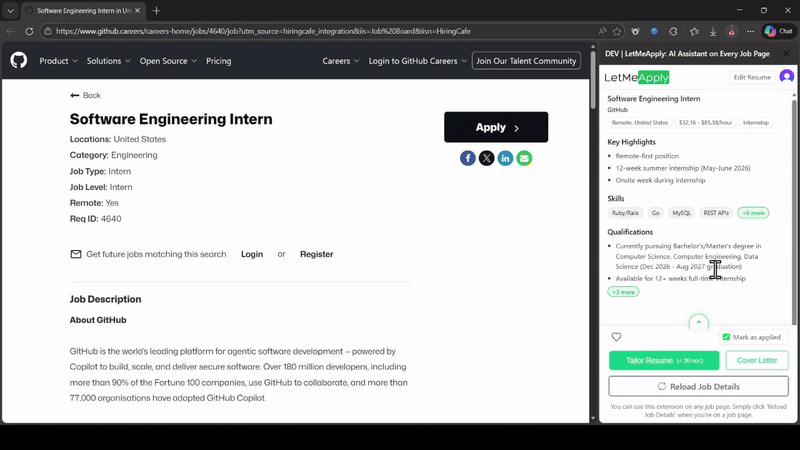
Task: Bookmark this page with the star icon
Action: (x=617, y=31)
